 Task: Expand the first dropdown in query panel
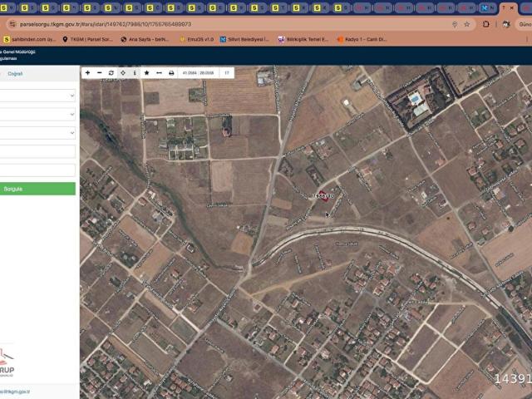click(37, 96)
